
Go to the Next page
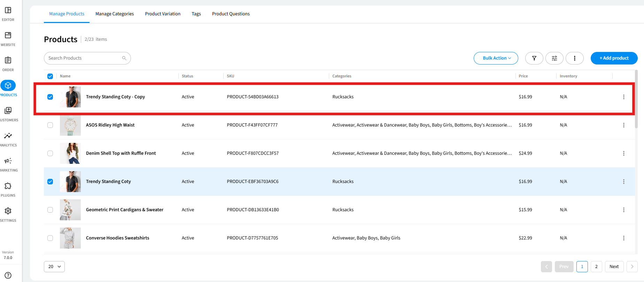click(614, 267)
